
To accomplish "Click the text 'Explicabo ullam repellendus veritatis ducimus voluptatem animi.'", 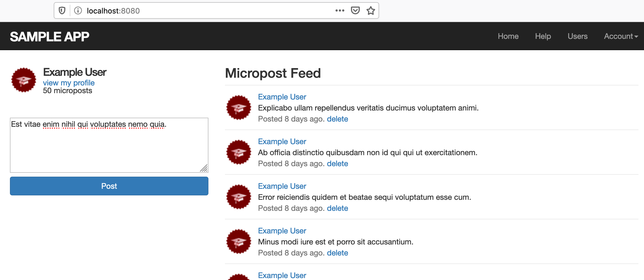I will pyautogui.click(x=368, y=108).
